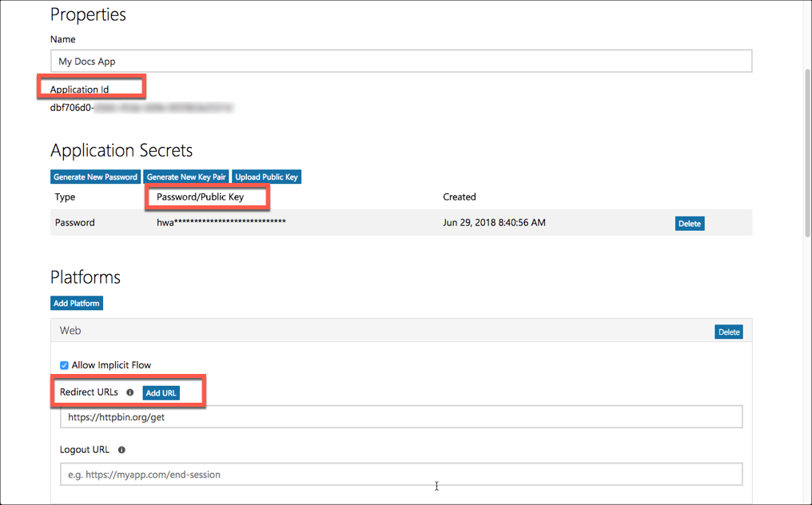
Task: Click Add Platform under Platforms
Action: pos(76,303)
